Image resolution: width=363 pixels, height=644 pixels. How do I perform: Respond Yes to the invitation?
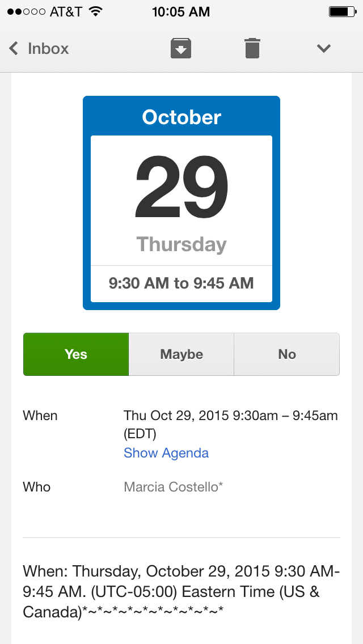click(x=76, y=354)
